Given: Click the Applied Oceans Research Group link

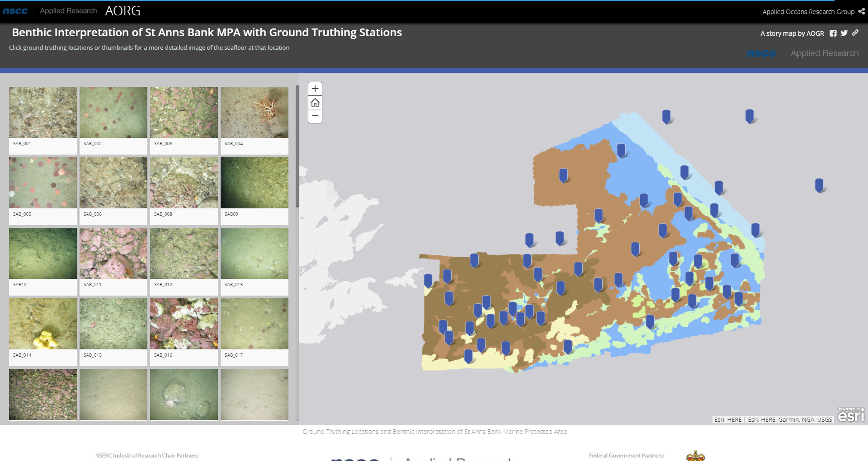Looking at the screenshot, I should (808, 12).
